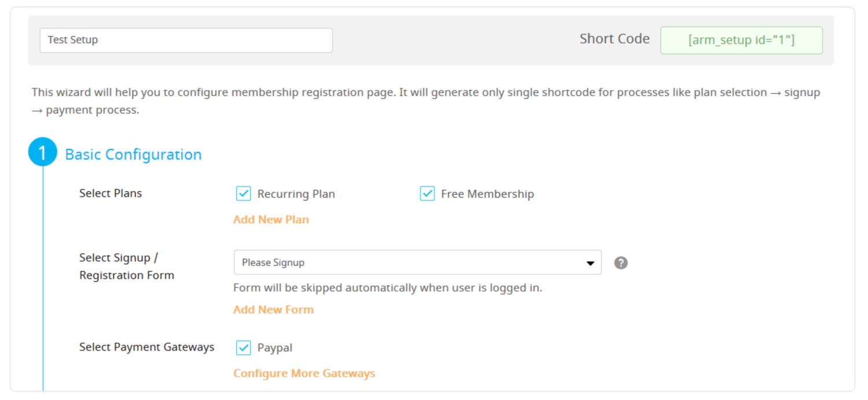Click the Recurring Plan label text
The image size is (868, 400).
pos(296,194)
